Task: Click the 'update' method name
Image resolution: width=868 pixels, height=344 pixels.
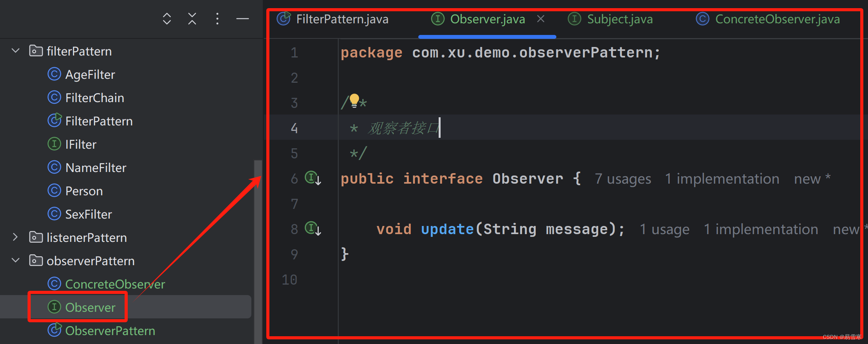Action: tap(447, 229)
